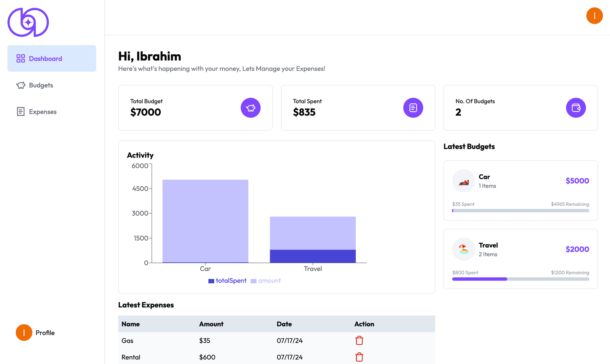Click the wallet No. Of Budgets icon
This screenshot has height=364, width=610.
pyautogui.click(x=576, y=108)
